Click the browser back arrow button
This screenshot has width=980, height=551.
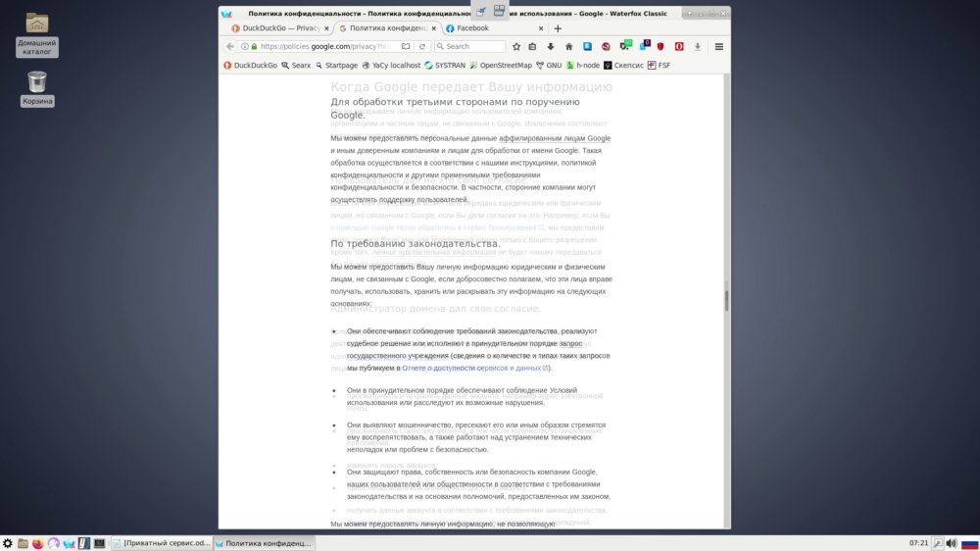[230, 46]
